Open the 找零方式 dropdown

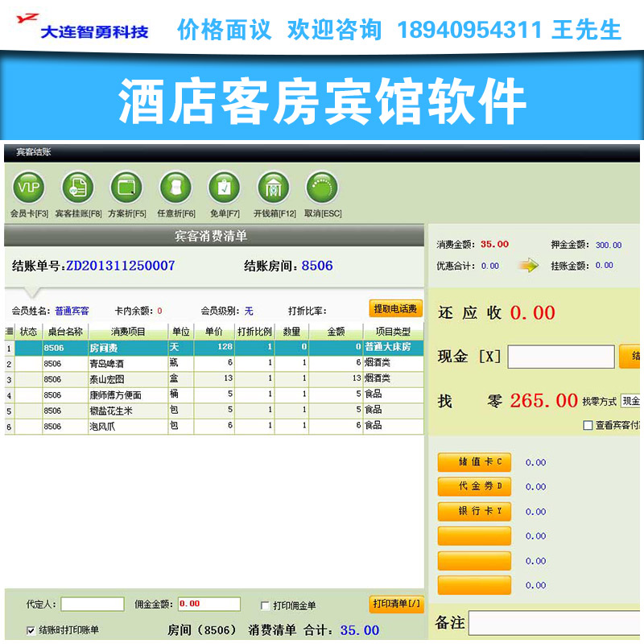[x=630, y=400]
